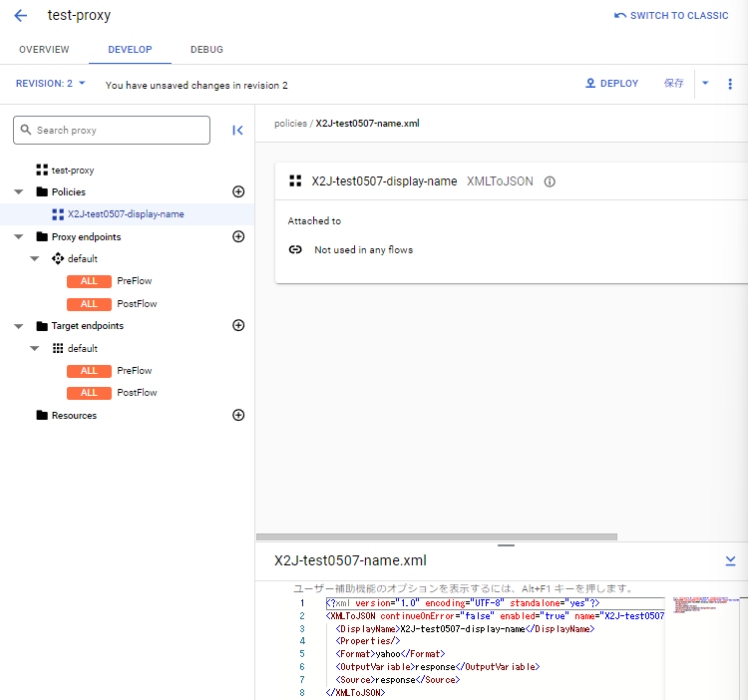Click the policy card icon beside X2J-test0507-display-name
Screen dimensions: 748x700
click(x=295, y=180)
